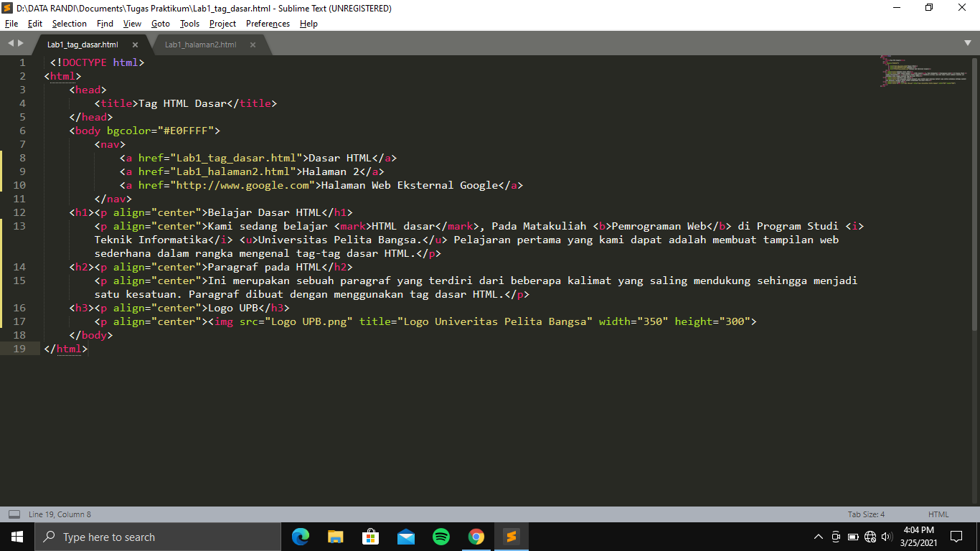Image resolution: width=980 pixels, height=551 pixels.
Task: Open the Tab Size: 4 status bar menu
Action: [868, 514]
